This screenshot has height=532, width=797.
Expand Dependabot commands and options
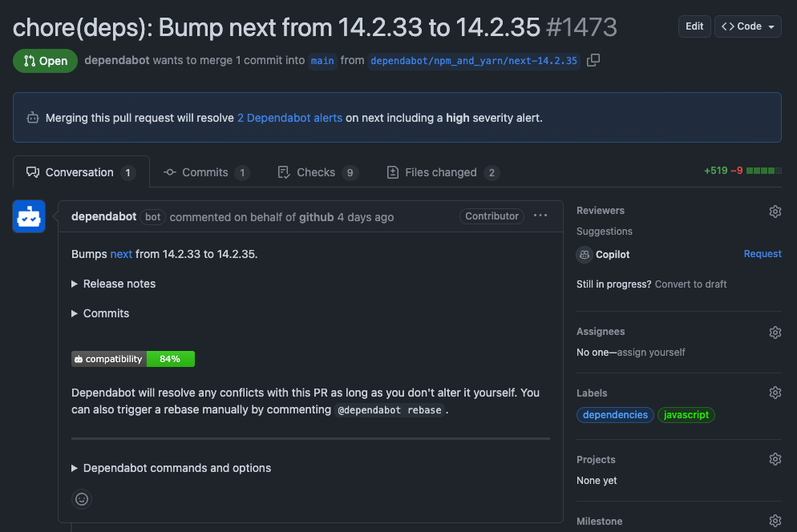click(x=172, y=467)
